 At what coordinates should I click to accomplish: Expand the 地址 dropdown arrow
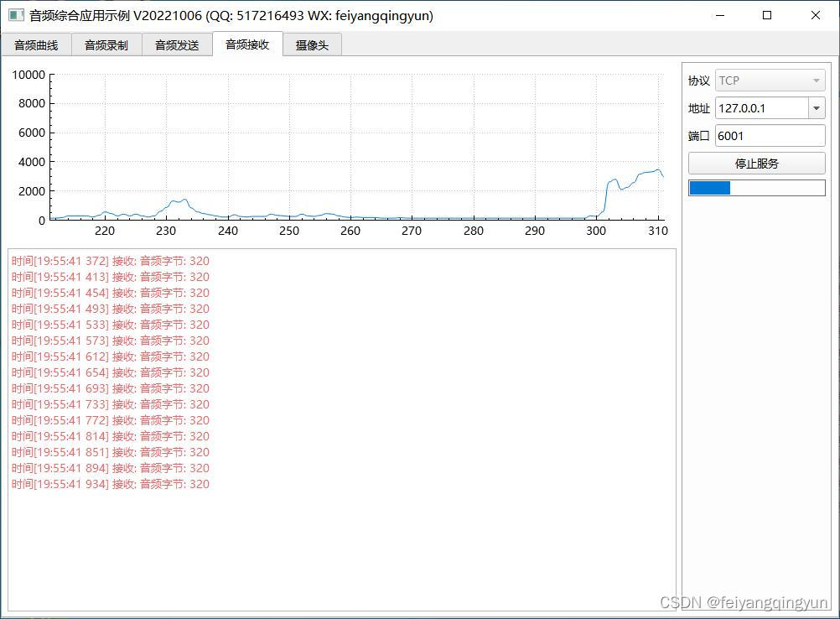coord(816,108)
